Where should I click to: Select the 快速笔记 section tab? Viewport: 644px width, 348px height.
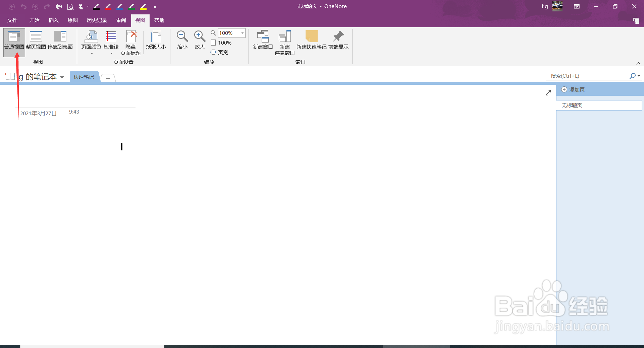pyautogui.click(x=84, y=77)
